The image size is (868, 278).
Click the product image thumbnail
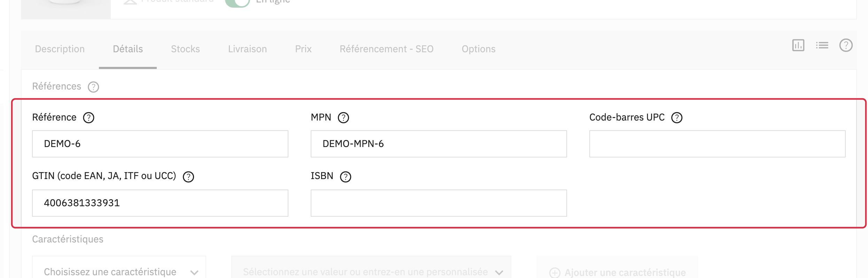pyautogui.click(x=66, y=9)
